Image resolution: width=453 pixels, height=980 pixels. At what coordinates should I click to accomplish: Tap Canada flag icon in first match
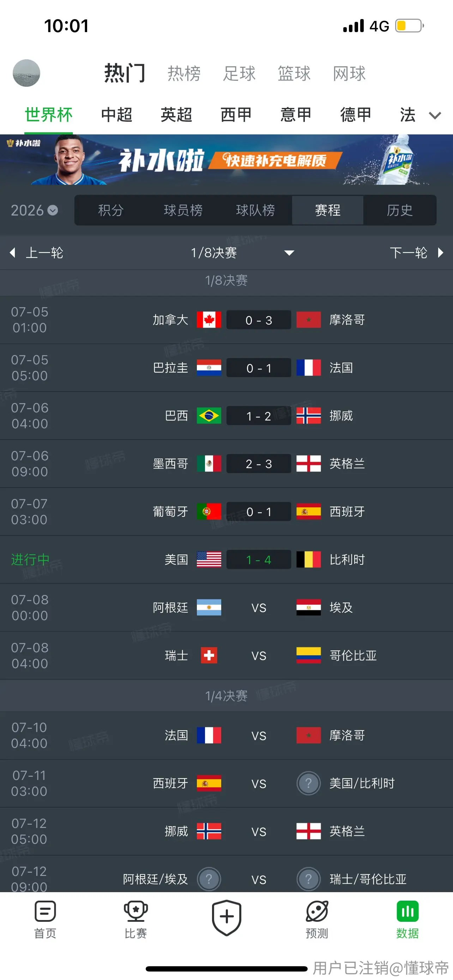[x=209, y=320]
